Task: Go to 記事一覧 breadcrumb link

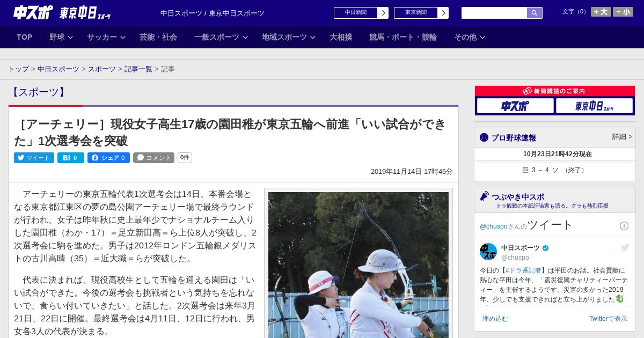Action: coord(138,69)
